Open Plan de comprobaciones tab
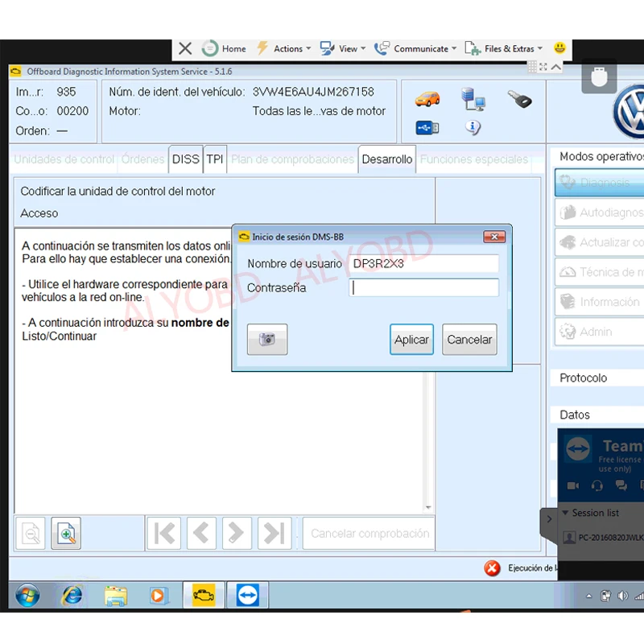Viewport: 644px width, 644px height. coord(292,159)
